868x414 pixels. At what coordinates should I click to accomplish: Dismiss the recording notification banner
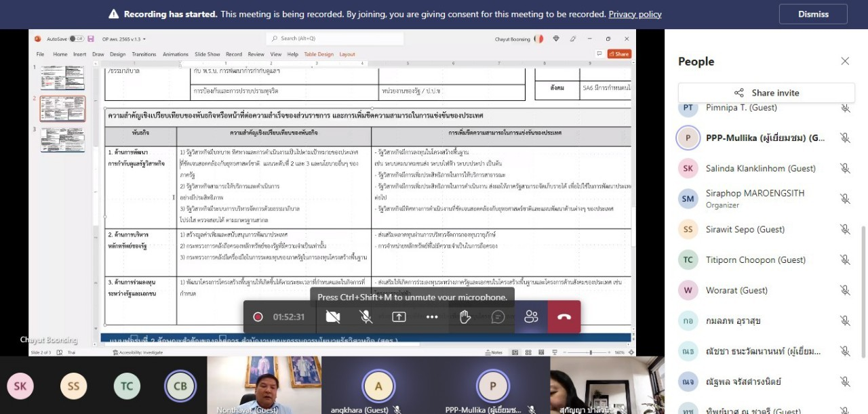(813, 14)
